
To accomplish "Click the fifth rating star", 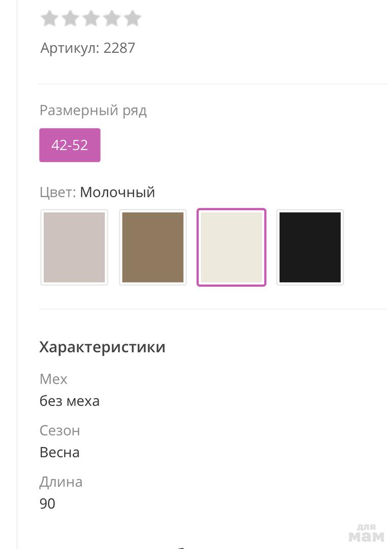I will pyautogui.click(x=132, y=18).
